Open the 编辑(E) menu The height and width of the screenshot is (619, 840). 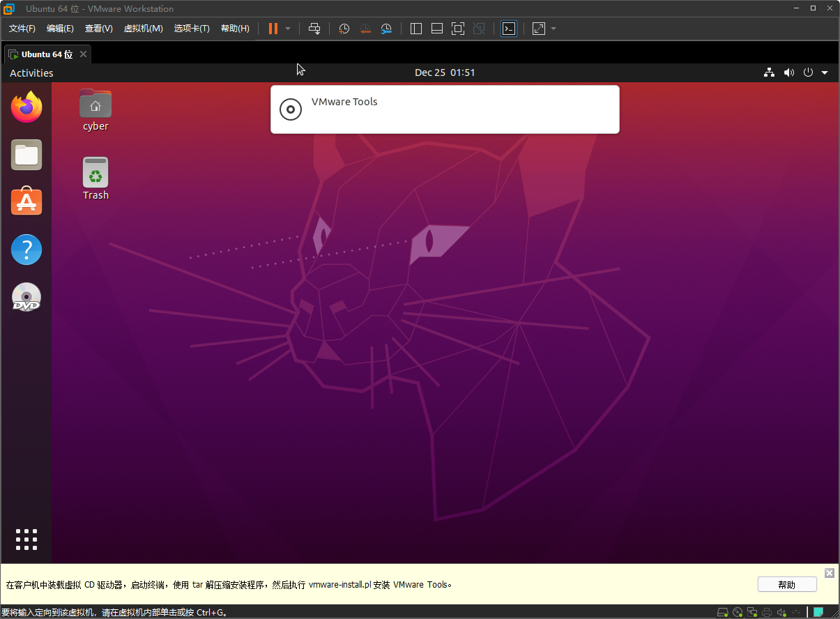tap(60, 29)
